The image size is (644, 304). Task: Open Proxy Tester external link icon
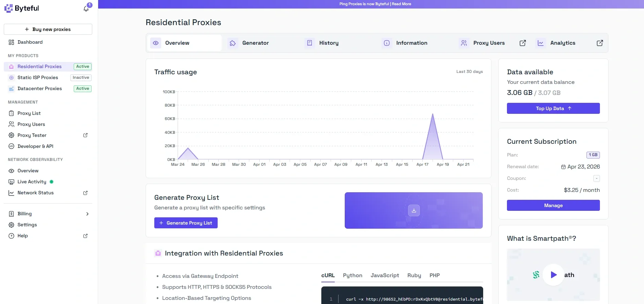click(x=85, y=135)
